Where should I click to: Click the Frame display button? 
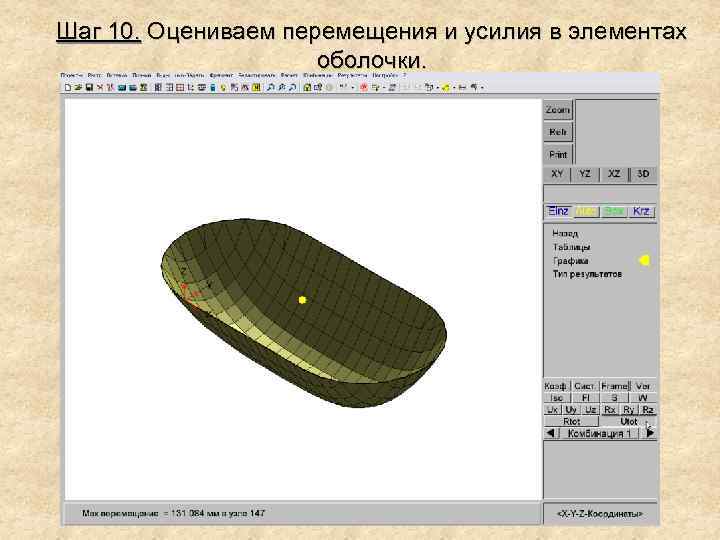[614, 386]
